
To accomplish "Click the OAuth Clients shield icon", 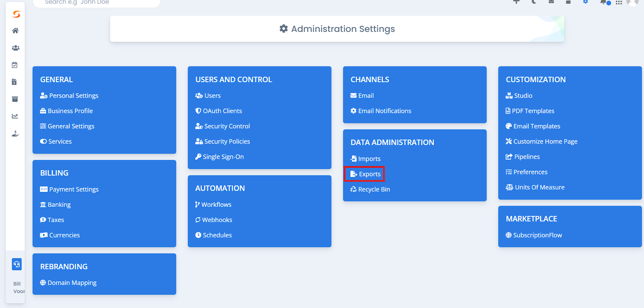I will pos(198,111).
